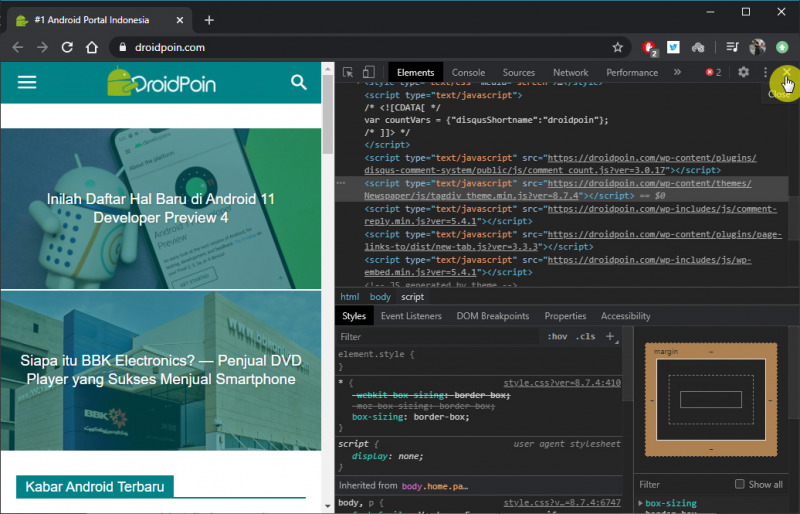This screenshot has height=514, width=800.
Task: Select the Styles sub-tab
Action: point(354,316)
